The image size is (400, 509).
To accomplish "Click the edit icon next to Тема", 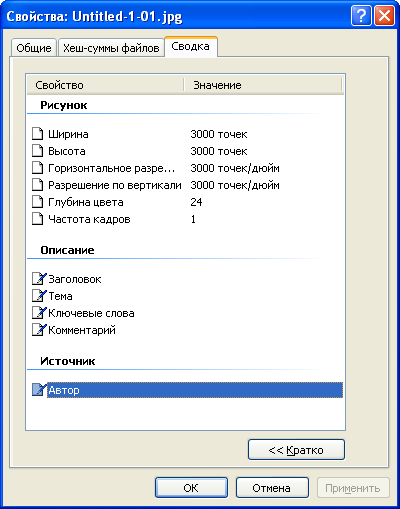I will (x=39, y=296).
